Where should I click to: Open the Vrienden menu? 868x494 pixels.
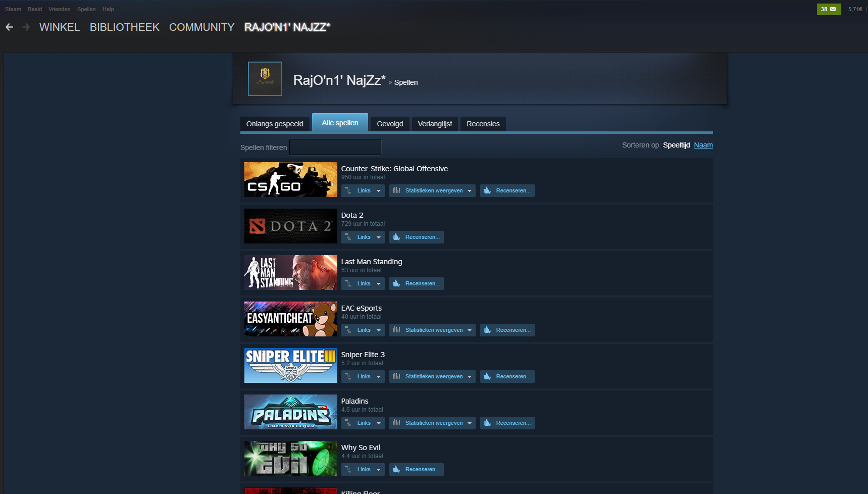click(x=60, y=9)
